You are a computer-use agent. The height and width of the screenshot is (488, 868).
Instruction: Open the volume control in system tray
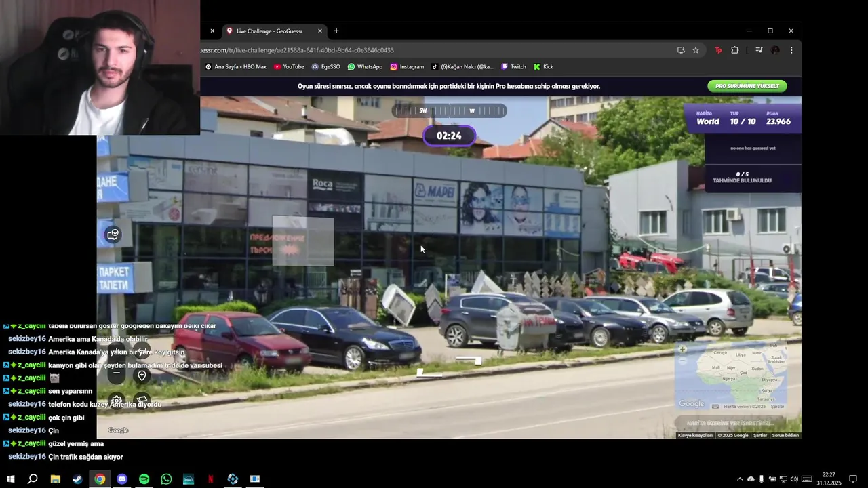coord(794,479)
